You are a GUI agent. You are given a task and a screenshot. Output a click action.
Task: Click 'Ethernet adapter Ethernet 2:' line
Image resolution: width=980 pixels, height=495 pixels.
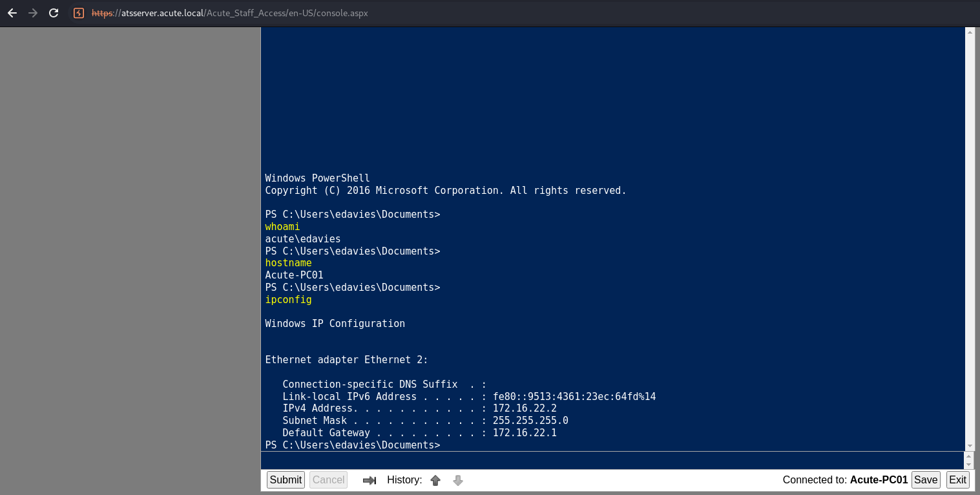pos(346,360)
